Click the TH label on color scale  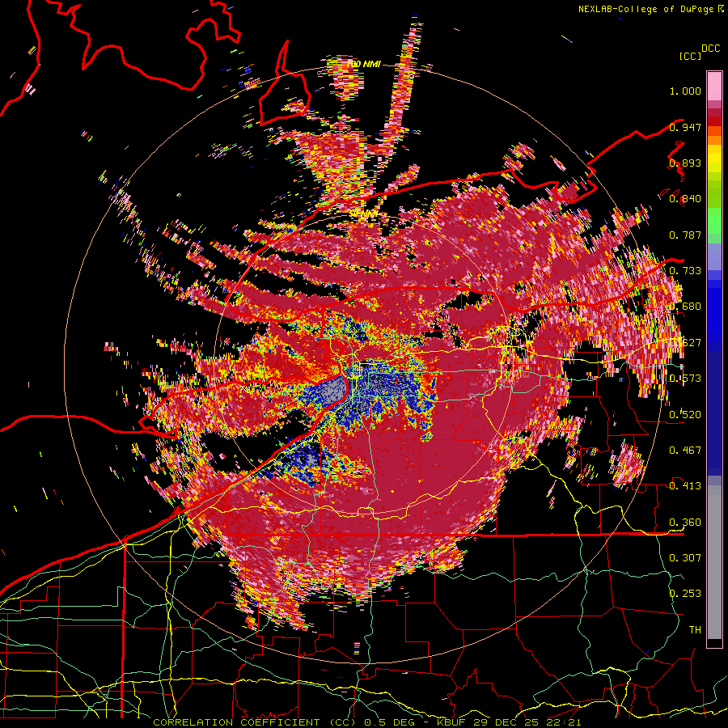[695, 629]
